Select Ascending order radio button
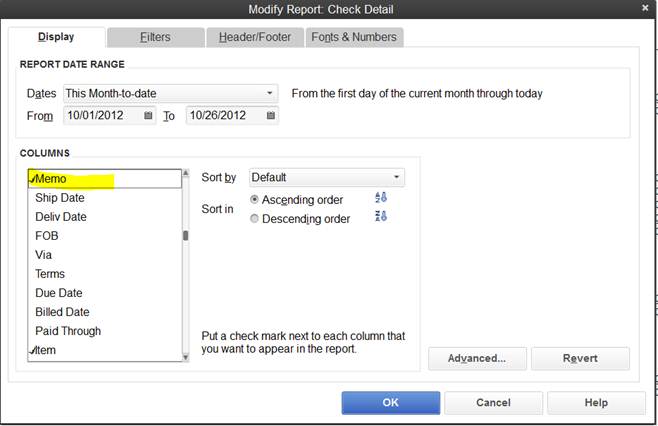 pyautogui.click(x=254, y=200)
